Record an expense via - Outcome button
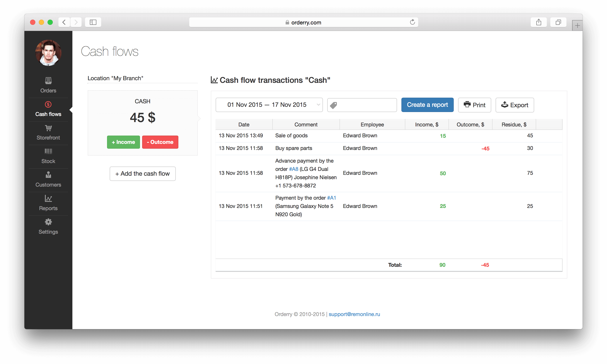The height and width of the screenshot is (364, 607). pos(160,142)
